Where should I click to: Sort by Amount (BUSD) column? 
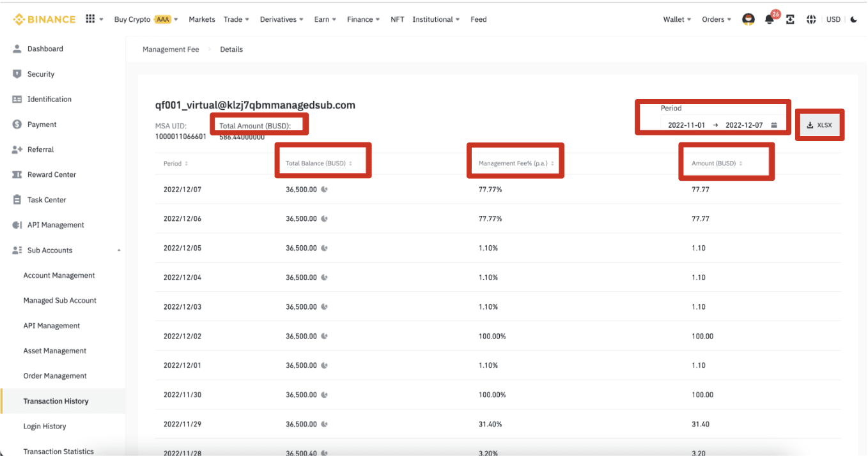point(717,163)
